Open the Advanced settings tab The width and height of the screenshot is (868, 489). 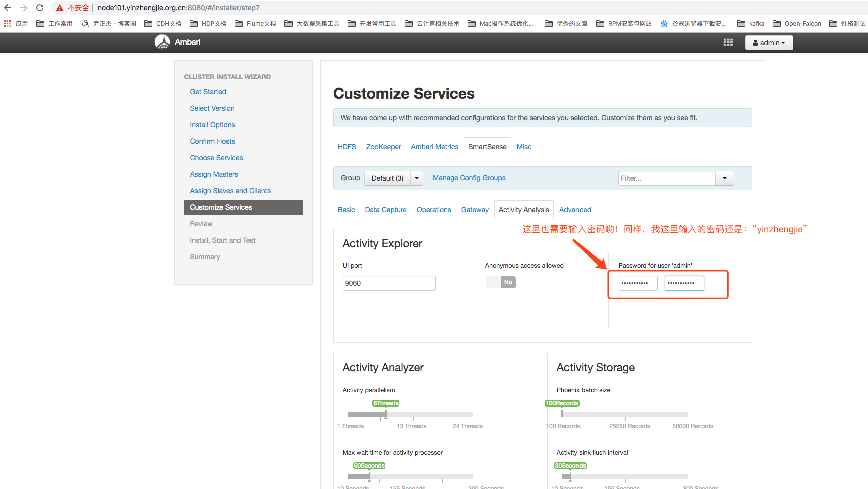575,210
